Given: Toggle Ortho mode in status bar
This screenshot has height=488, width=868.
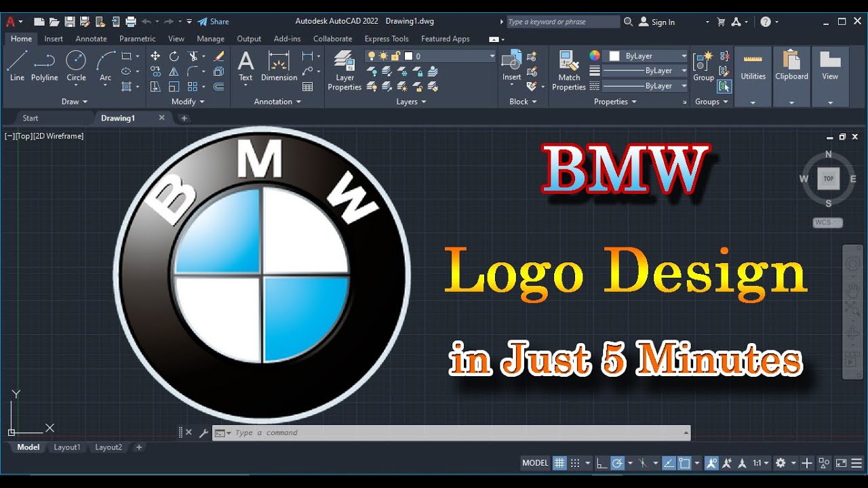Looking at the screenshot, I should tap(601, 463).
